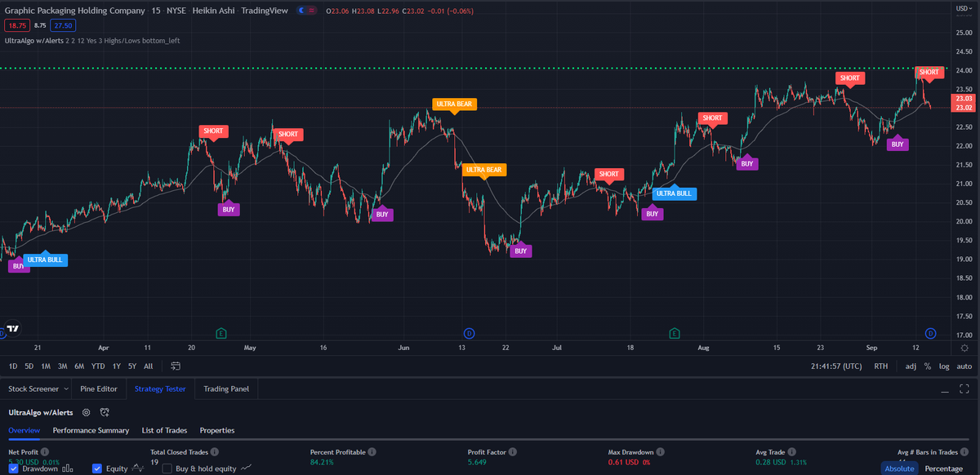980x475 pixels.
Task: Click the Percent Profitable info icon
Action: pos(372,451)
